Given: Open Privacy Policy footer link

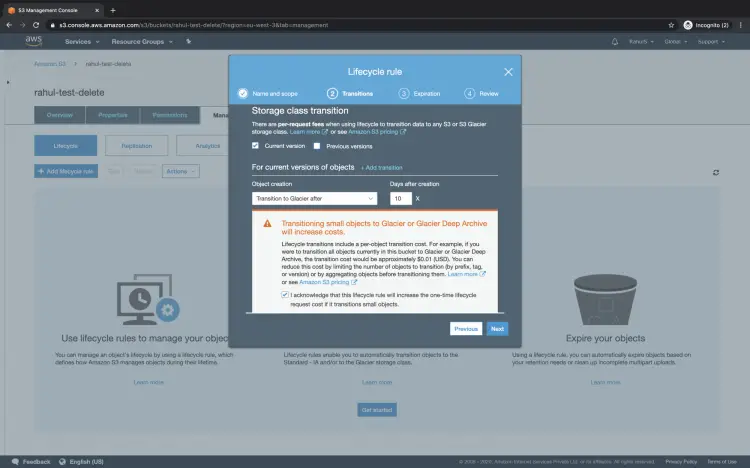Looking at the screenshot, I should (681, 462).
